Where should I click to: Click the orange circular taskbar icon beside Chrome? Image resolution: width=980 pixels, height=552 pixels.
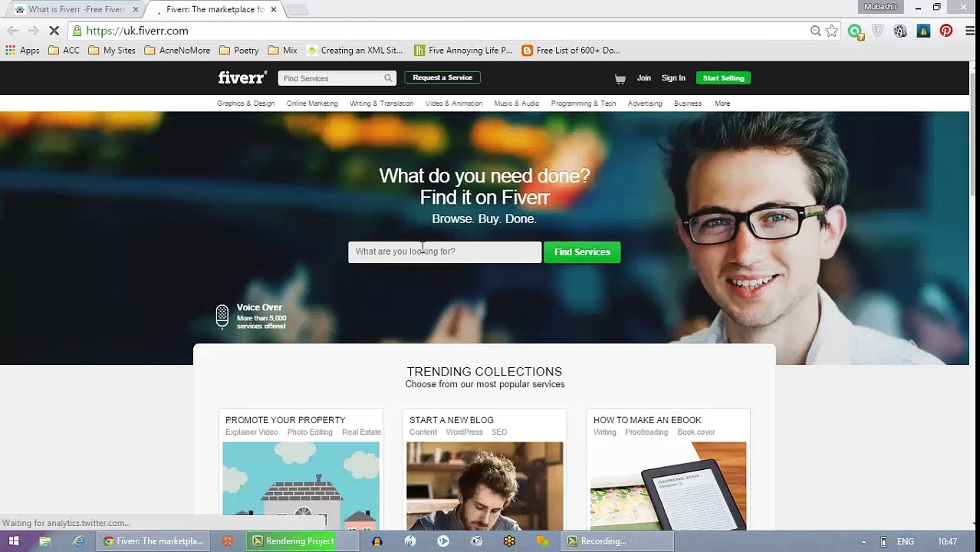click(228, 541)
